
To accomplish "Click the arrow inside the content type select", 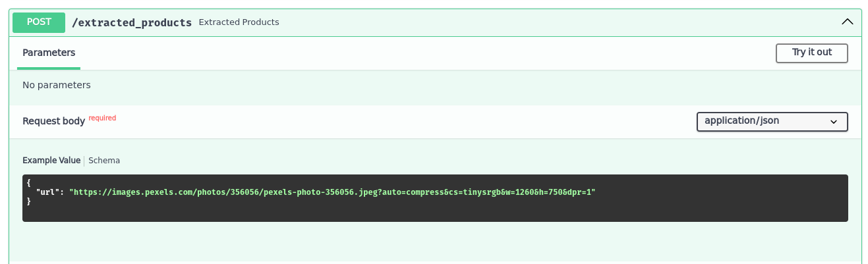I will pos(834,122).
